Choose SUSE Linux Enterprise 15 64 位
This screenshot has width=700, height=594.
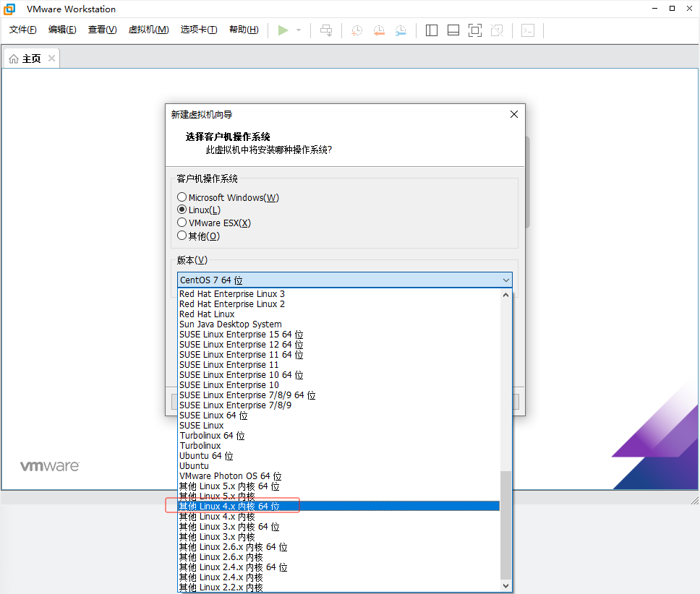point(339,335)
